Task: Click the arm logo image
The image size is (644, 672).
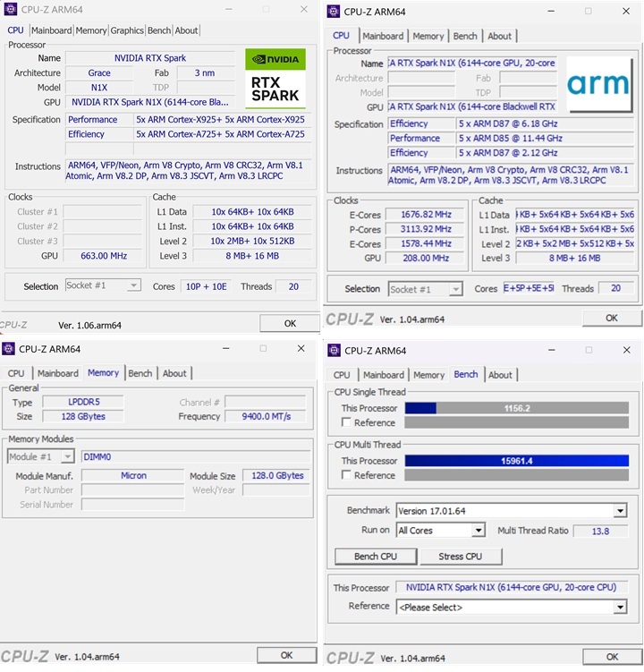Action: (599, 84)
